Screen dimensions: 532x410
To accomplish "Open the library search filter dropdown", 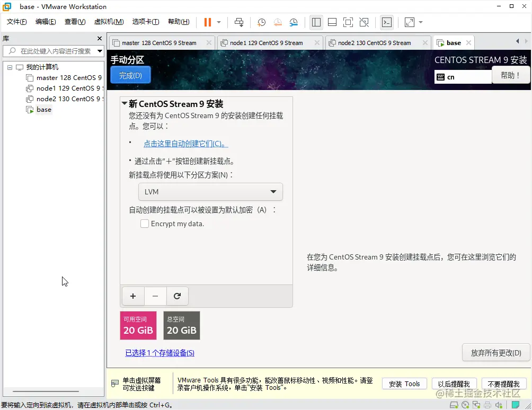I will pos(100,51).
